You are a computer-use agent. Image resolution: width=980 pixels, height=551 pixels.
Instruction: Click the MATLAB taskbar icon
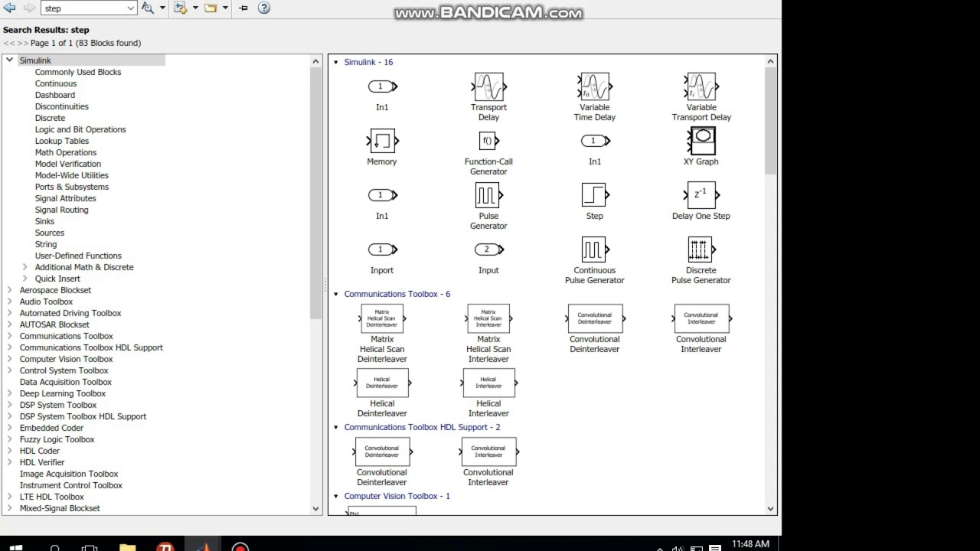pyautogui.click(x=203, y=548)
